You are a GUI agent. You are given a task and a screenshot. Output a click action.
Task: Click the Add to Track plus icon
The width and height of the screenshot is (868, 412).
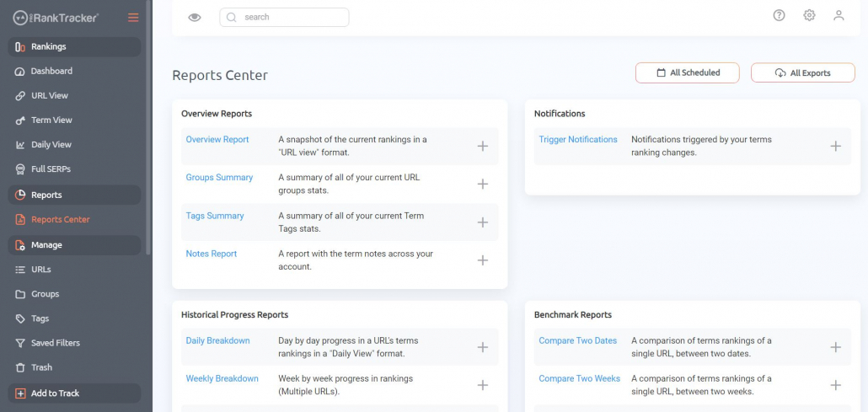pos(20,393)
